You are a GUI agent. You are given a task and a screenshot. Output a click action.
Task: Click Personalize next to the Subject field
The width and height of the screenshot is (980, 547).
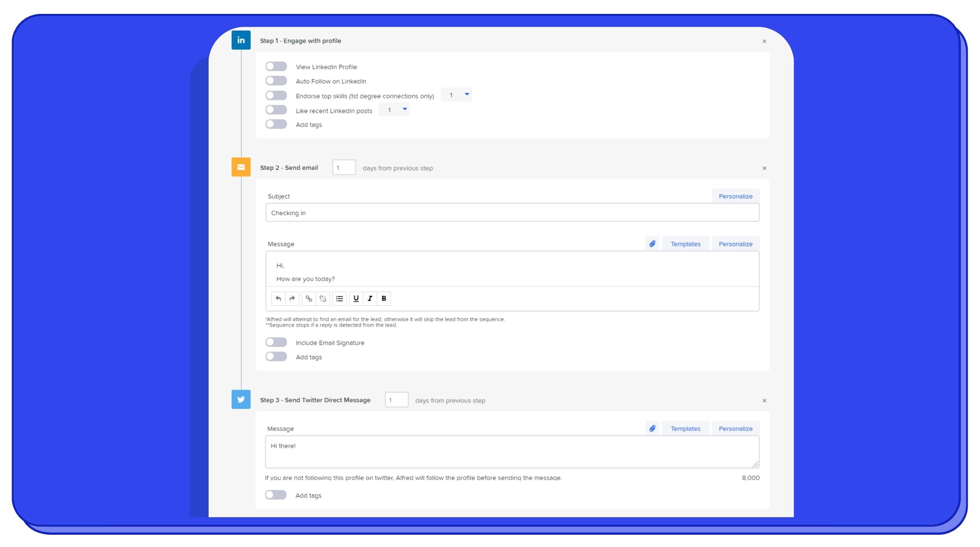click(735, 196)
